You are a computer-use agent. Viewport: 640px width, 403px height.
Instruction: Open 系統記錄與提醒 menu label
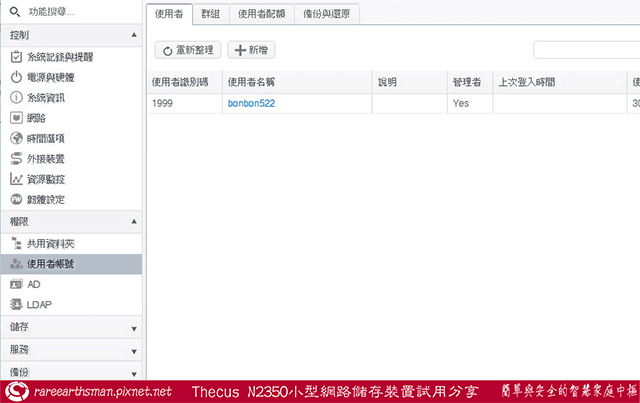(60, 57)
